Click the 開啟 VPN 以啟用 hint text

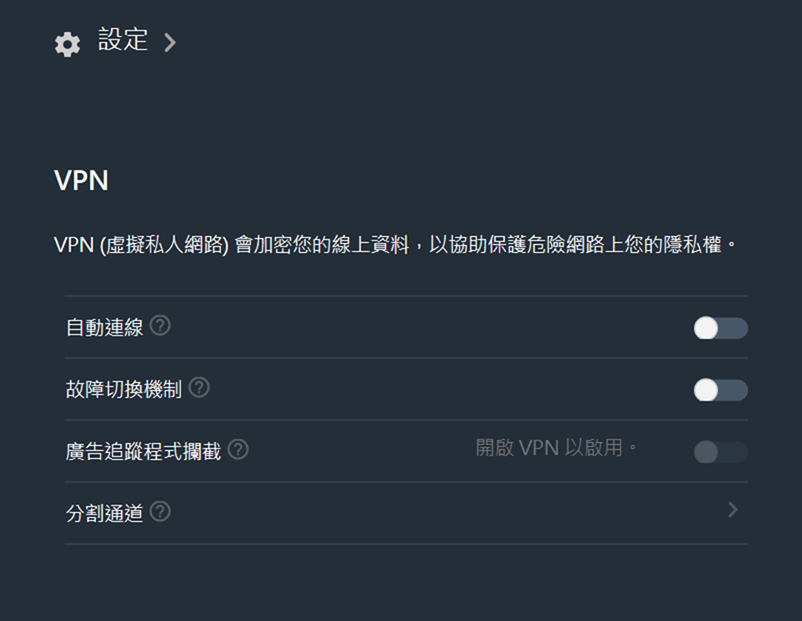(556, 448)
